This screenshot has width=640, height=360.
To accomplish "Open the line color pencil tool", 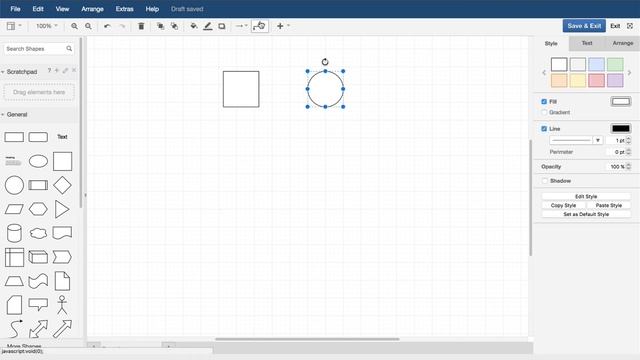I will tap(208, 26).
